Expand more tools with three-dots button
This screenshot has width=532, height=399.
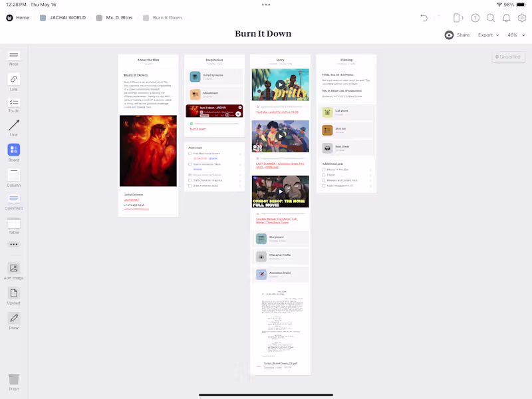tap(13, 244)
